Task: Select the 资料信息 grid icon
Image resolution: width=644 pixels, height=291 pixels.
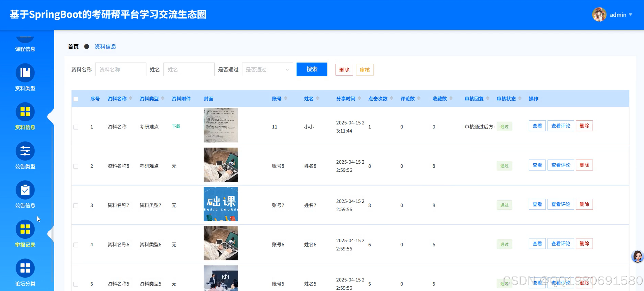Action: click(25, 112)
